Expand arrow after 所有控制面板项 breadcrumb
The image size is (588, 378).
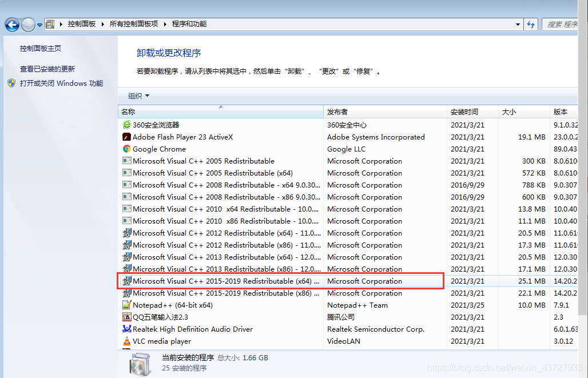(165, 25)
